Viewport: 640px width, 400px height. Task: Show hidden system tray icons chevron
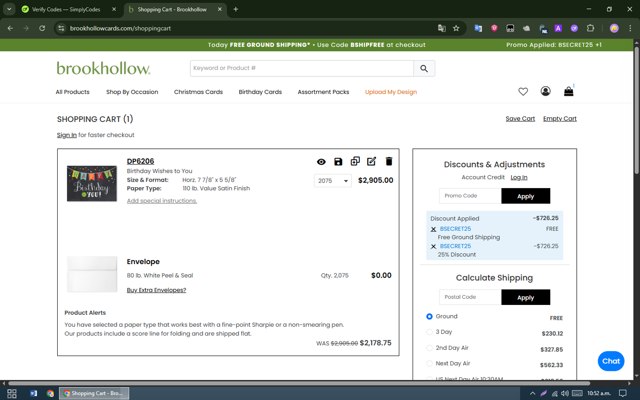coord(532,393)
